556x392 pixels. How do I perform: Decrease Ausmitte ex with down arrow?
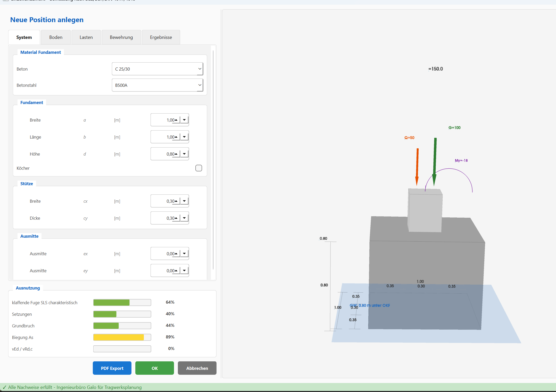tap(184, 254)
